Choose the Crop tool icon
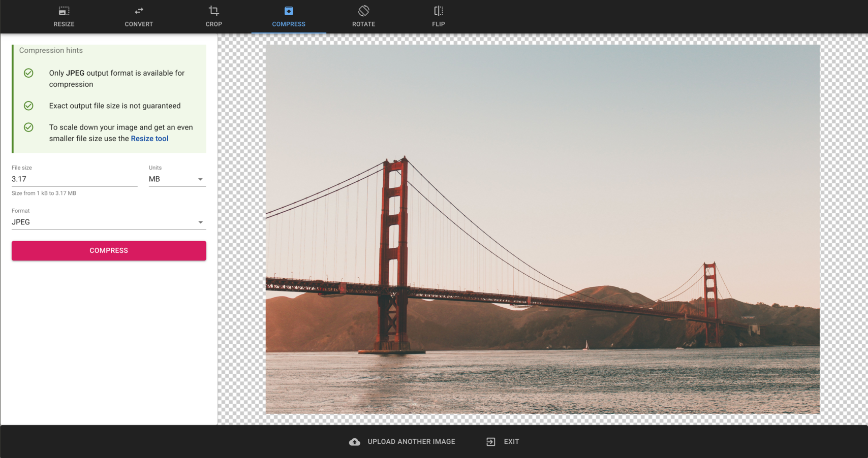The height and width of the screenshot is (458, 868). [x=213, y=11]
